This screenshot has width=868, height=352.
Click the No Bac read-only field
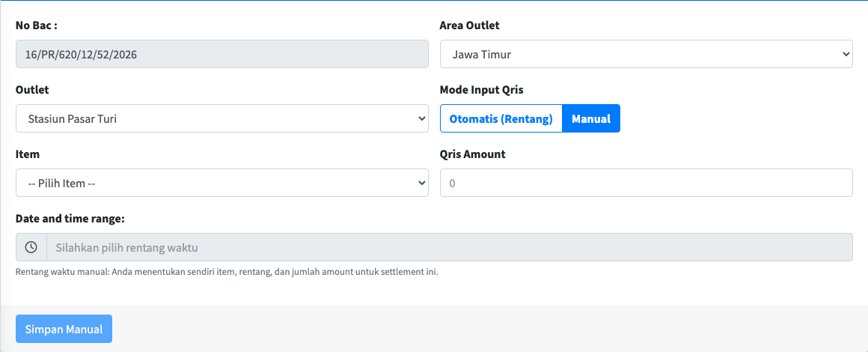pyautogui.click(x=222, y=54)
